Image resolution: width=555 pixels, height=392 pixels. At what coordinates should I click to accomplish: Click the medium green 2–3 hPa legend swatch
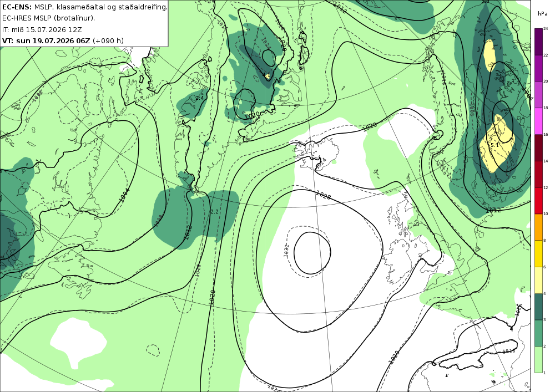(538, 333)
